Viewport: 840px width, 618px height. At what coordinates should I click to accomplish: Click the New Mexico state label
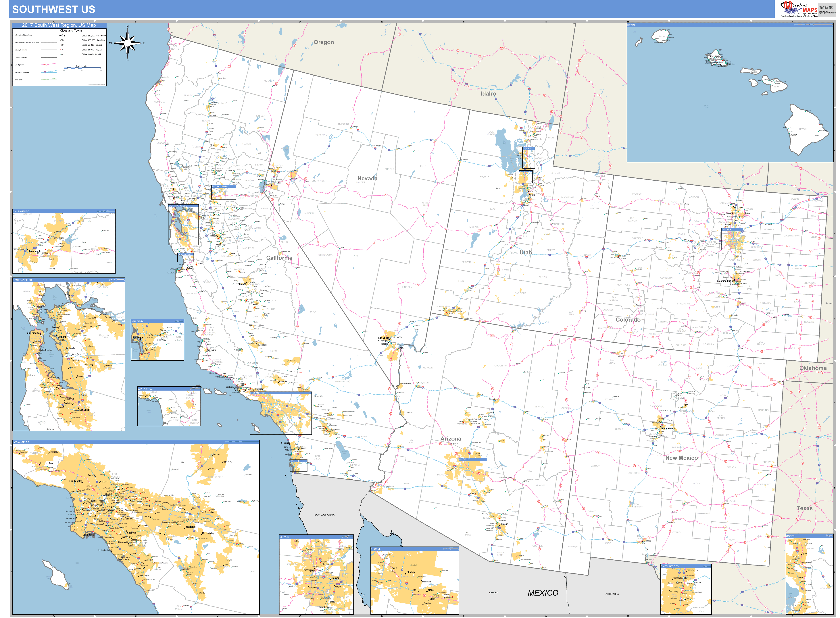click(681, 457)
